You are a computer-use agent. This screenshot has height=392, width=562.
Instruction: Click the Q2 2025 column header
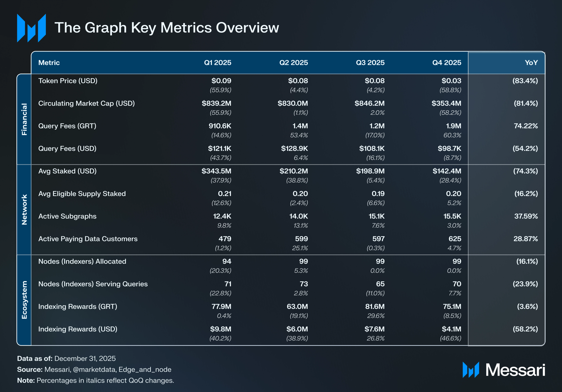(293, 63)
